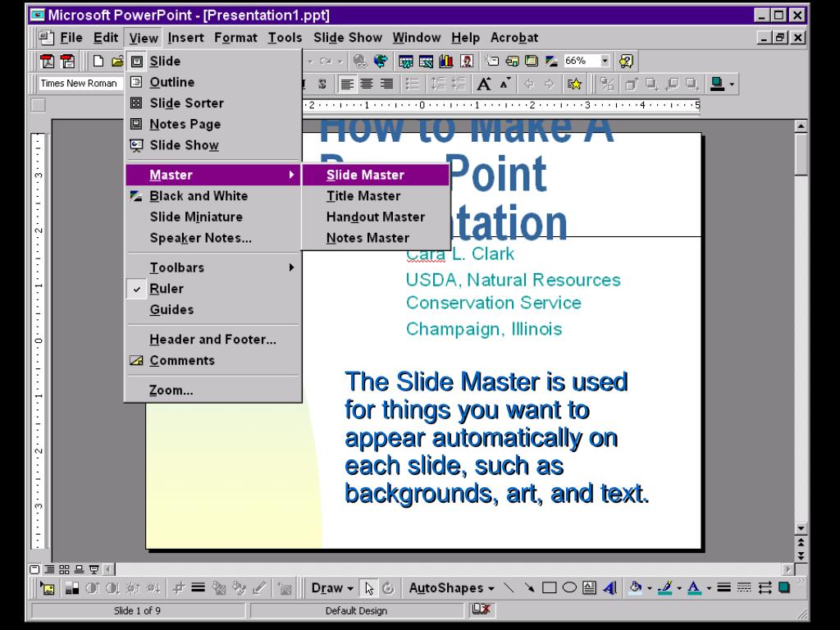Open Line Style options in drawing toolbar
840x630 pixels.
pyautogui.click(x=724, y=588)
